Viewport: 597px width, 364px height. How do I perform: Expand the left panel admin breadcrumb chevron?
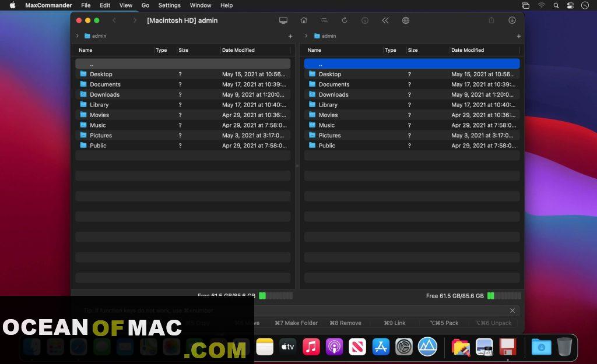tap(78, 36)
